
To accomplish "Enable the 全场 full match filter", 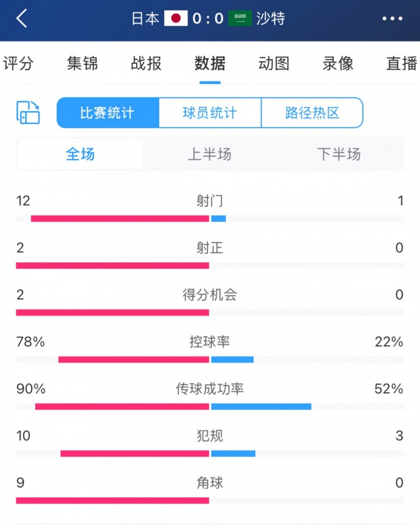I will pyautogui.click(x=80, y=154).
